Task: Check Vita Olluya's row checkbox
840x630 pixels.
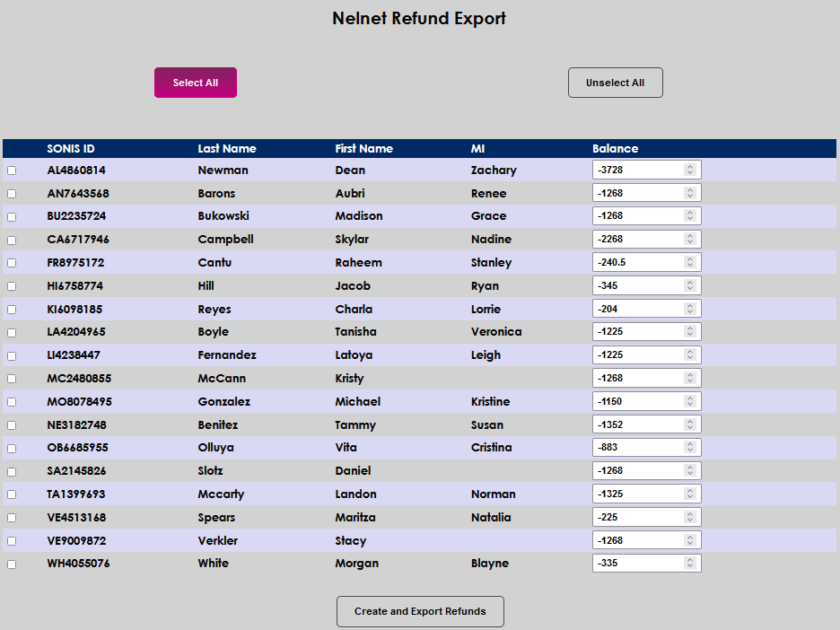Action: (x=11, y=448)
